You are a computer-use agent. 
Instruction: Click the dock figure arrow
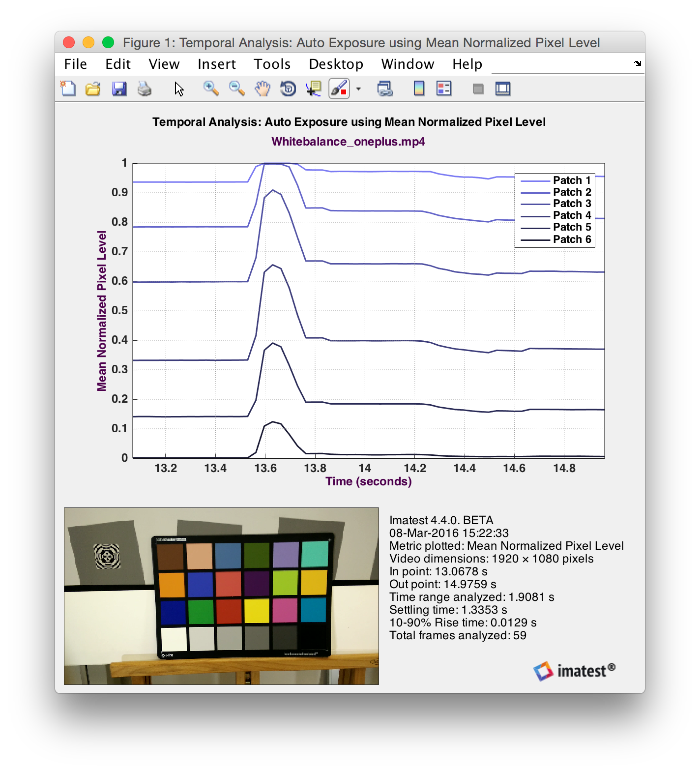[638, 63]
